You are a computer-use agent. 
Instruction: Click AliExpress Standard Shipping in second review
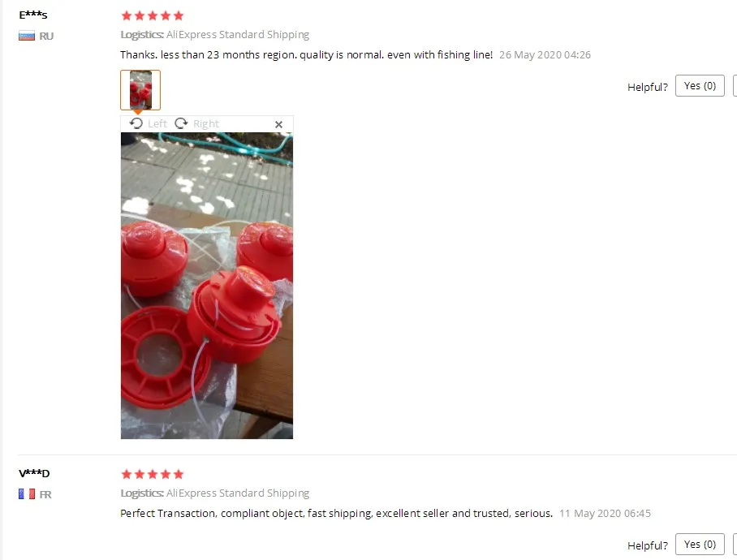pyautogui.click(x=238, y=493)
